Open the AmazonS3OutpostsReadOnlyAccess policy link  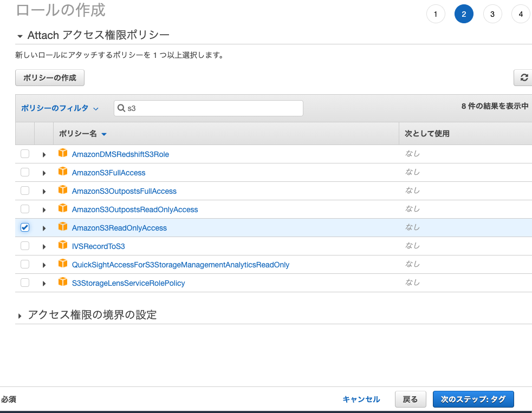tap(135, 209)
